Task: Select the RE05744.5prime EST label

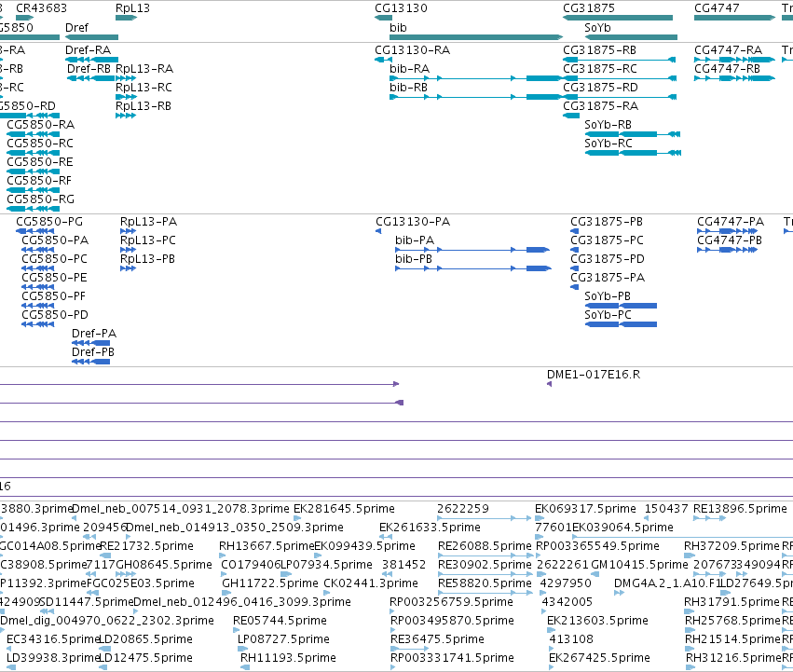Action: click(280, 621)
